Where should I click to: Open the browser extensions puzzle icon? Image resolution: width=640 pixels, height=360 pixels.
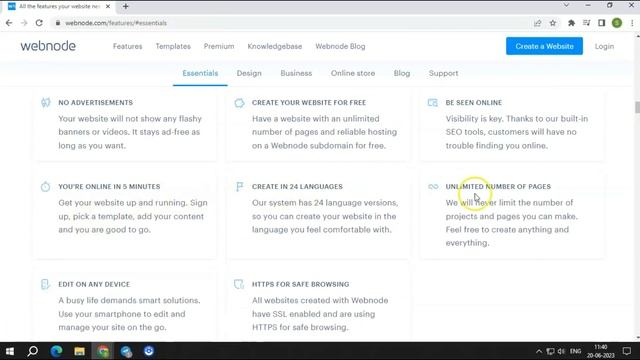571,23
